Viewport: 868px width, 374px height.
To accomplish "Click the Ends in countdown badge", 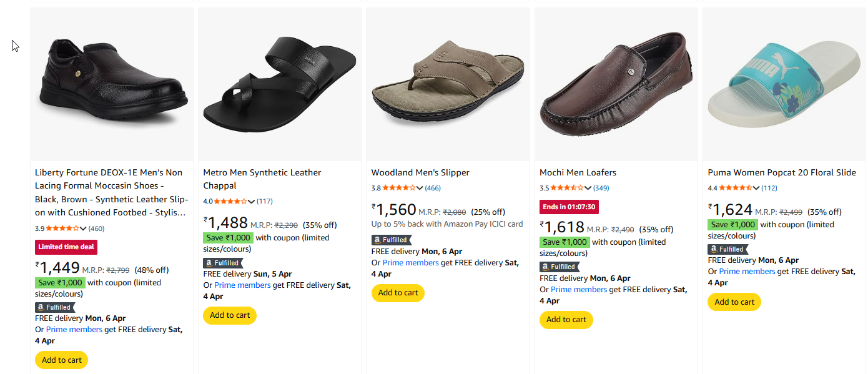I will [x=569, y=207].
